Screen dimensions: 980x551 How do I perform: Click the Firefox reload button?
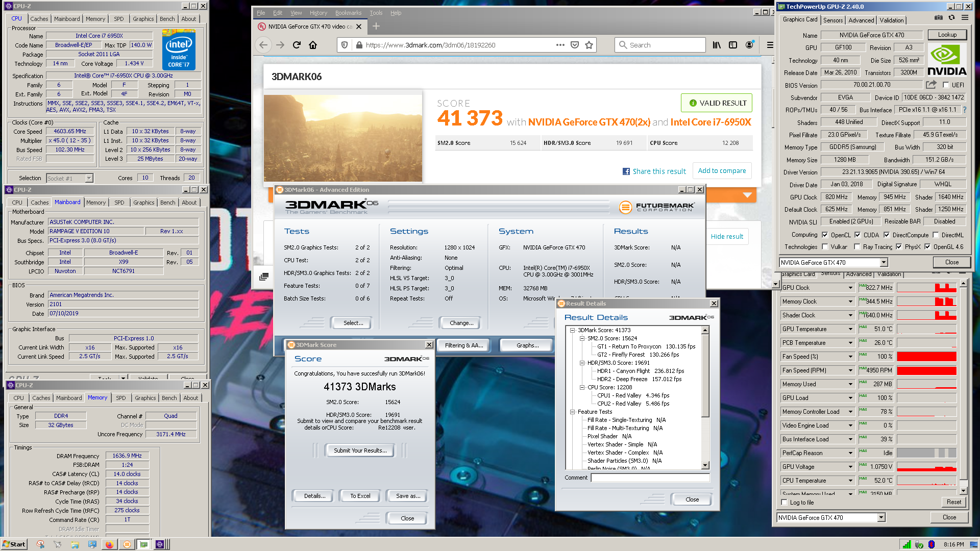297,45
